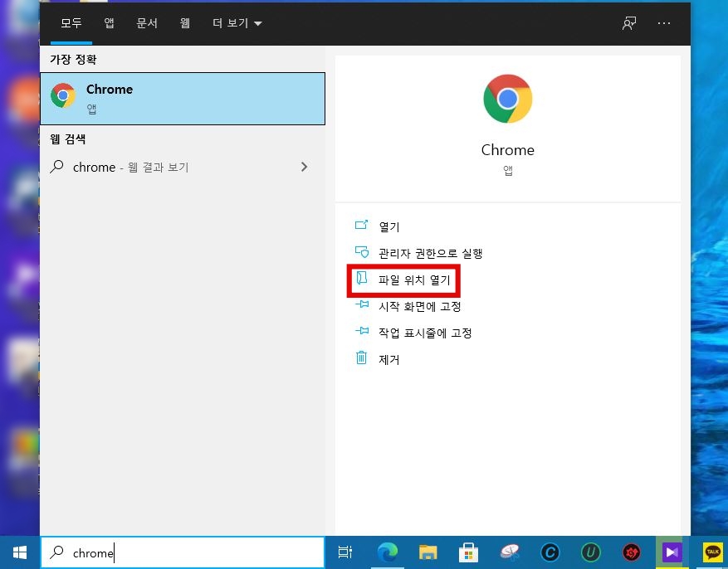Click the pin icon beside 작업 표시줄에 고정

[362, 331]
